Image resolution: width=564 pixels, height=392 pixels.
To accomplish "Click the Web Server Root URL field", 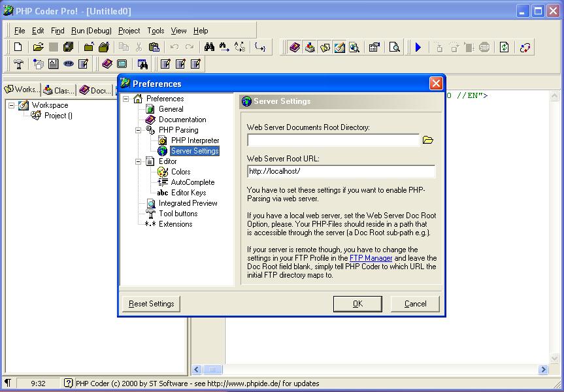I will point(341,171).
